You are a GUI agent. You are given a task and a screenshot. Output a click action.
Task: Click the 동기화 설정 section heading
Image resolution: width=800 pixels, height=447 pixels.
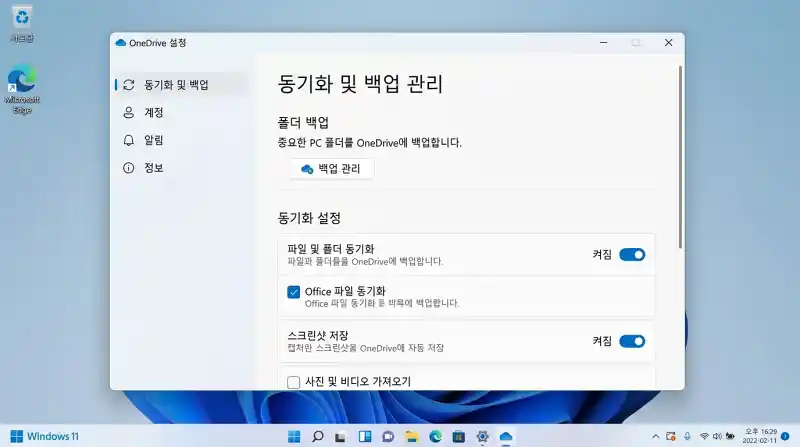[309, 218]
